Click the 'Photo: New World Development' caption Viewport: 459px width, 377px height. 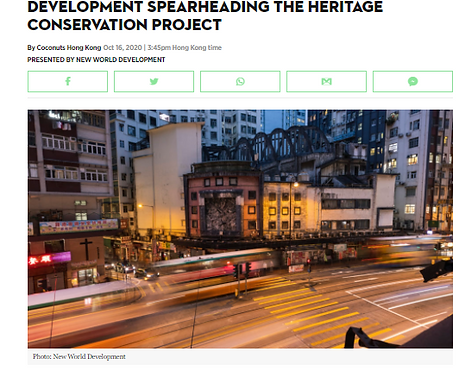click(x=79, y=357)
